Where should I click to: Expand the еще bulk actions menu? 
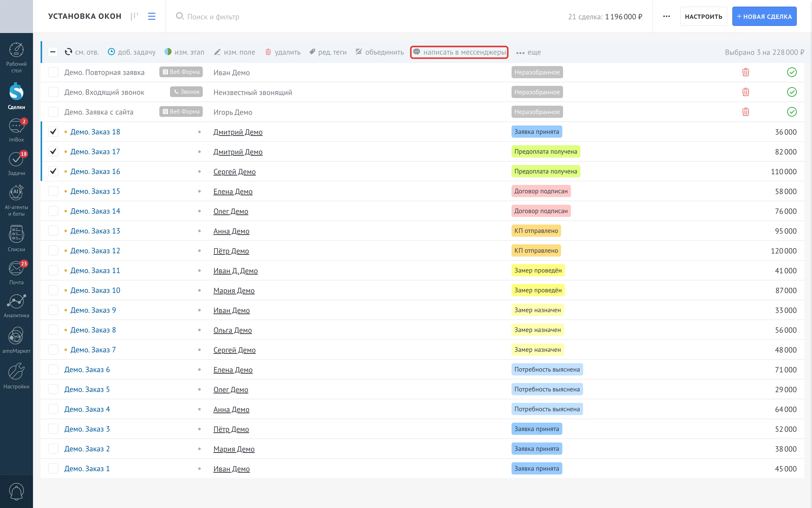point(529,52)
